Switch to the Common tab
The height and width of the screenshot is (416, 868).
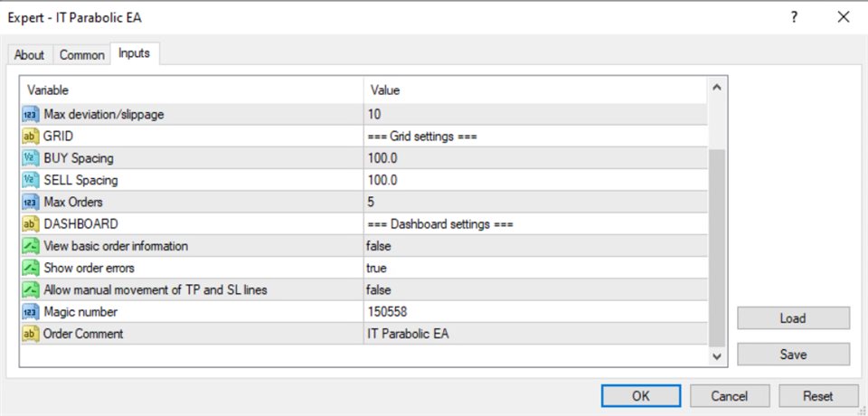(82, 55)
